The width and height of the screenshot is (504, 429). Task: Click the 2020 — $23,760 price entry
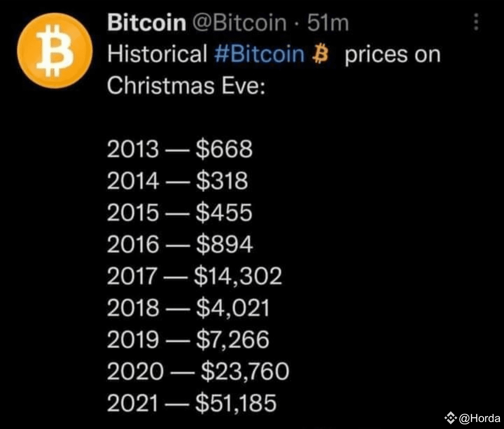pos(198,372)
